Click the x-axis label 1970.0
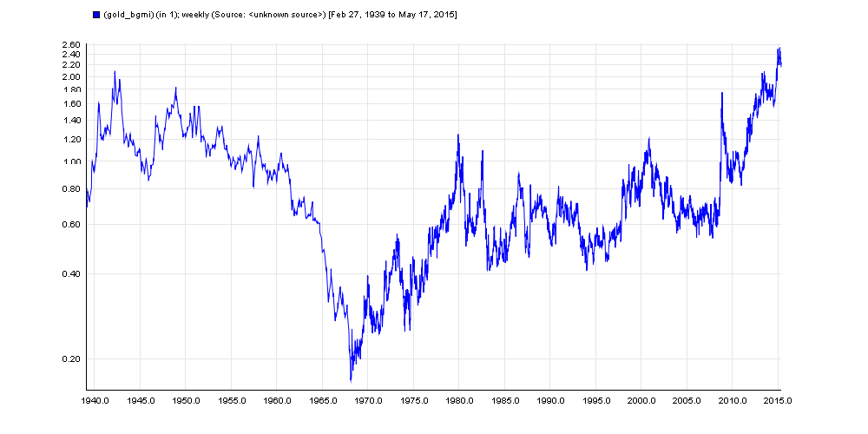The width and height of the screenshot is (868, 434). click(x=367, y=401)
